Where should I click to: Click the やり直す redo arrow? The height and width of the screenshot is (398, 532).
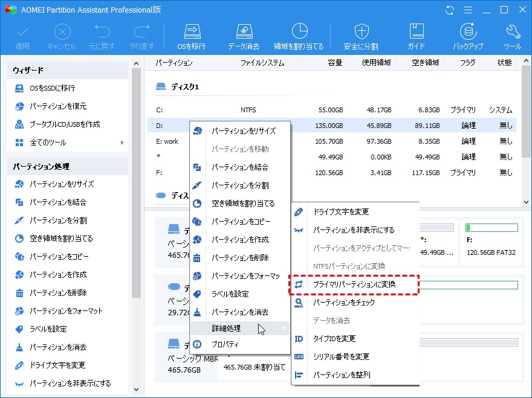(142, 37)
